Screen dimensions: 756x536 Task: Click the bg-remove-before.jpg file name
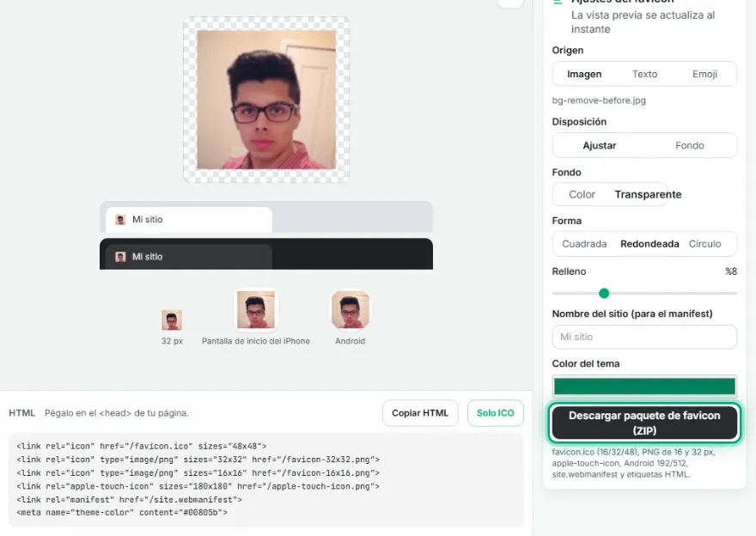pyautogui.click(x=599, y=100)
